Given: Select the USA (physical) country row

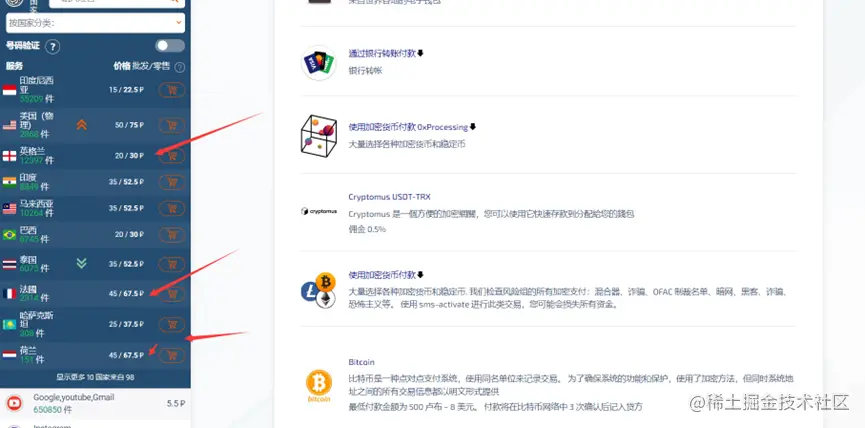Looking at the screenshot, I should pos(95,125).
